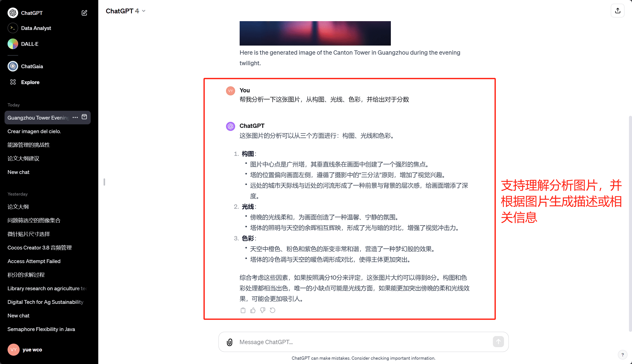Click the yue wco user profile icon
Image resolution: width=632 pixels, height=364 pixels.
(x=13, y=349)
